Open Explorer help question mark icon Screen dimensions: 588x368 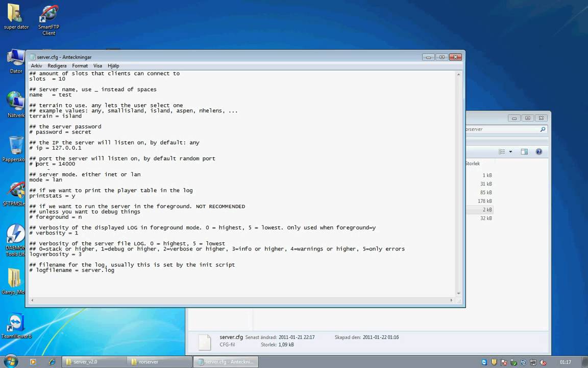[x=539, y=152]
